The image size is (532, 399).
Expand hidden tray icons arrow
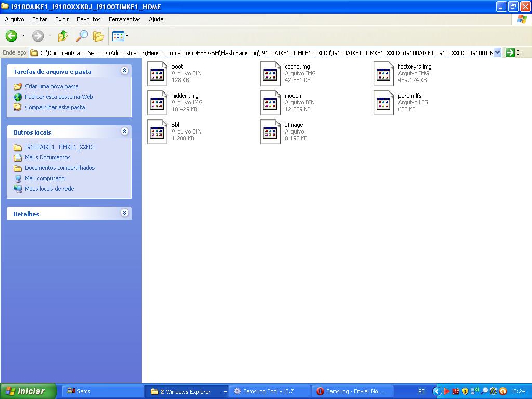(x=436, y=391)
